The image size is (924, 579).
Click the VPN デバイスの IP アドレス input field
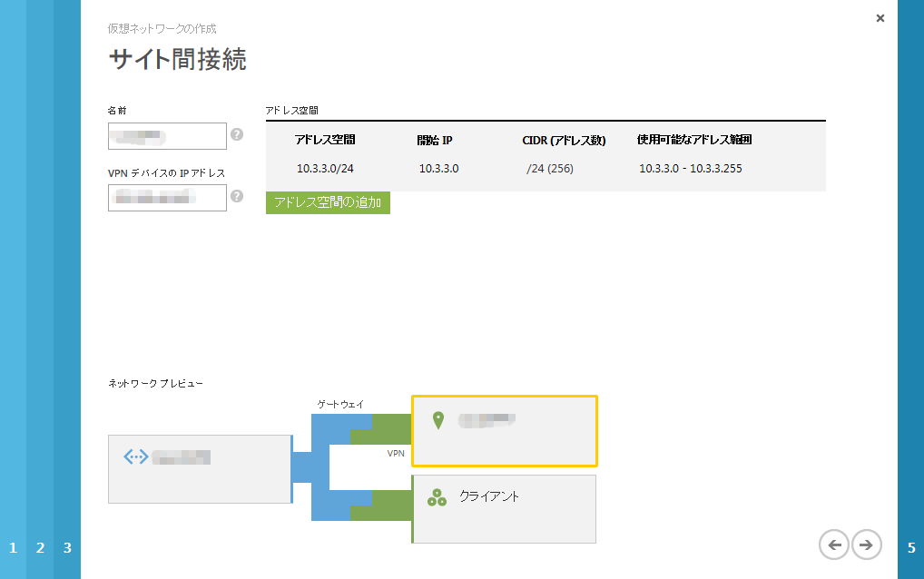[x=167, y=197]
